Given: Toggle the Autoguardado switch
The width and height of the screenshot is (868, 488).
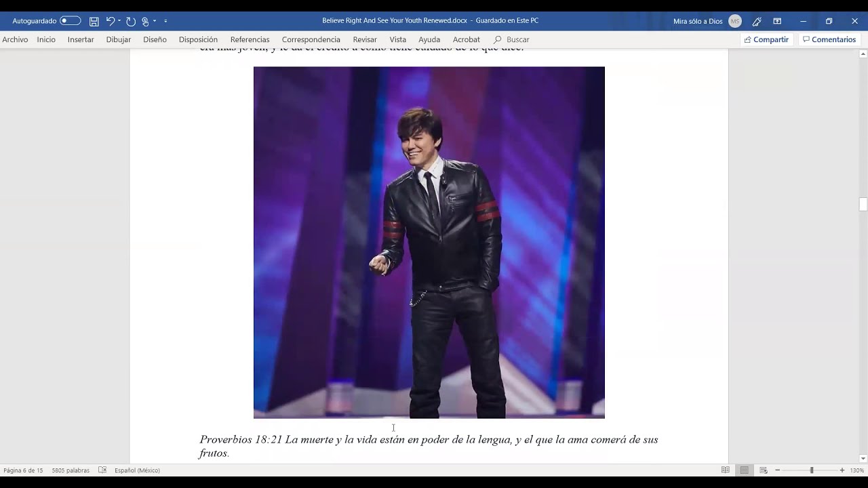Looking at the screenshot, I should click(x=70, y=21).
